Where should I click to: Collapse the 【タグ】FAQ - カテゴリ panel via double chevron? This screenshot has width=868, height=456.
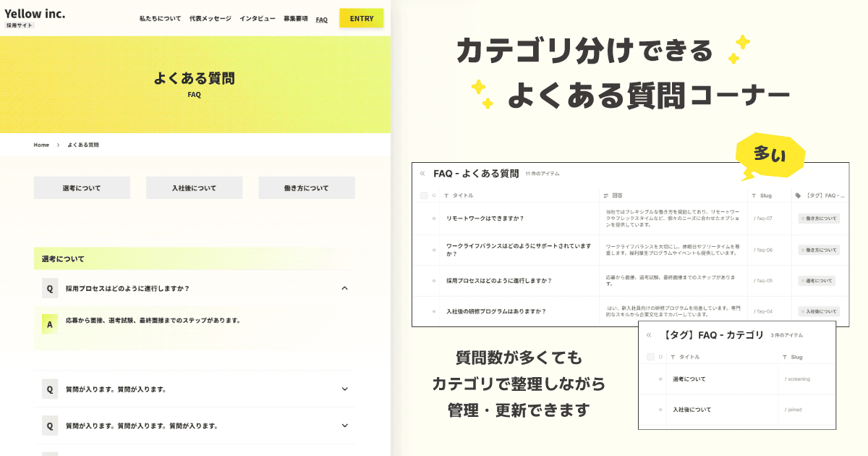(649, 334)
